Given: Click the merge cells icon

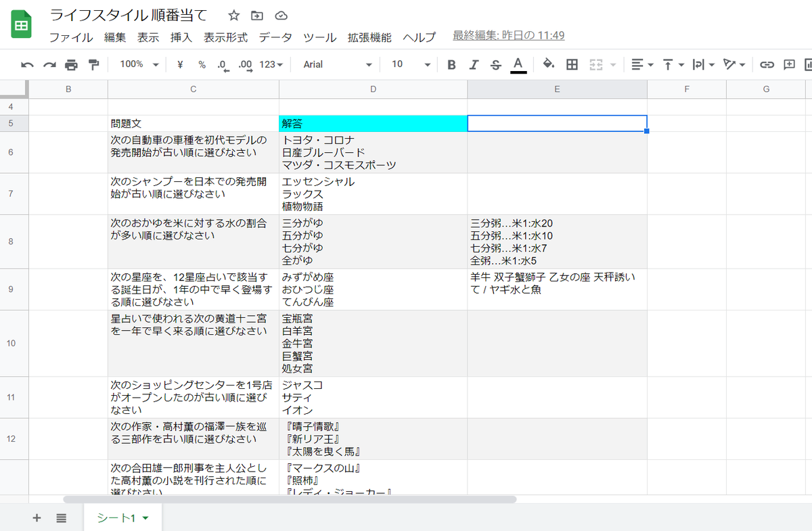Looking at the screenshot, I should tap(595, 64).
